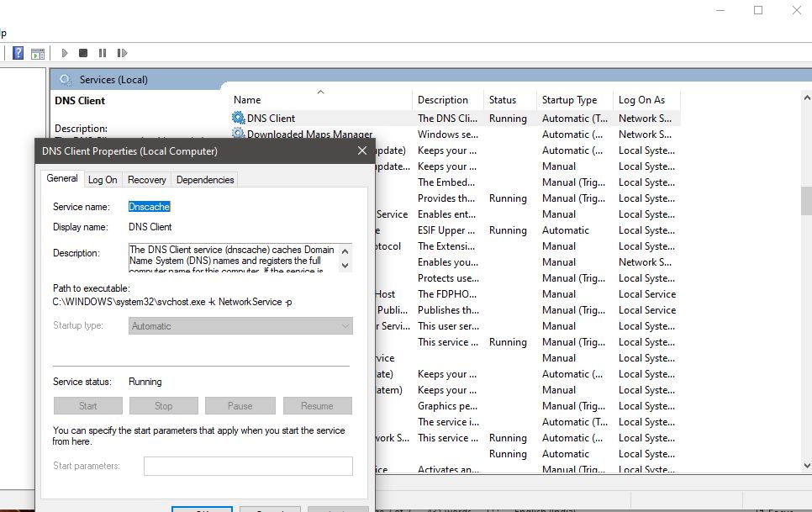812x512 pixels.
Task: Click the Dnscache service name field
Action: [x=149, y=207]
